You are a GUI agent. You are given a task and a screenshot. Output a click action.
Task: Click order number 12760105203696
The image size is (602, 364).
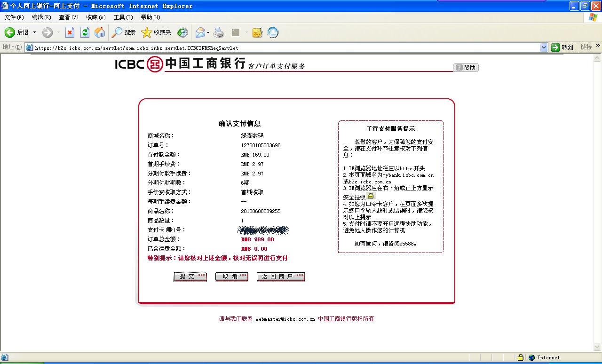261,145
